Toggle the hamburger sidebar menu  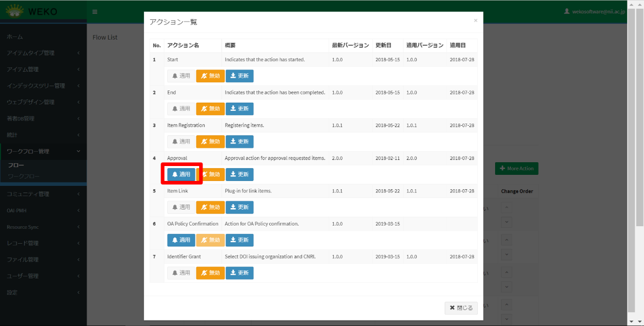tap(95, 12)
